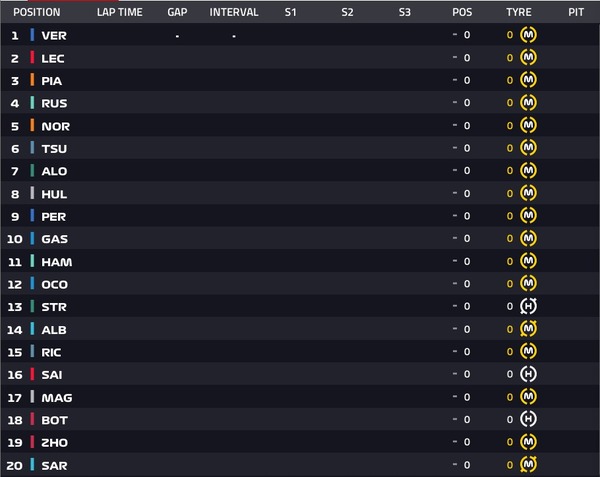Click ALB's medium tyre icon
The image size is (600, 477).
[528, 329]
